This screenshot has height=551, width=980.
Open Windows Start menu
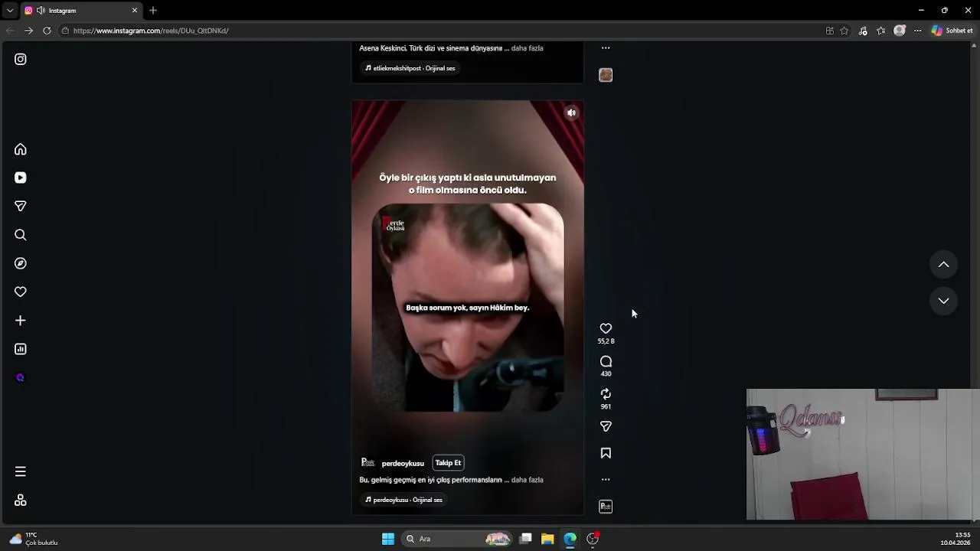[x=388, y=539]
